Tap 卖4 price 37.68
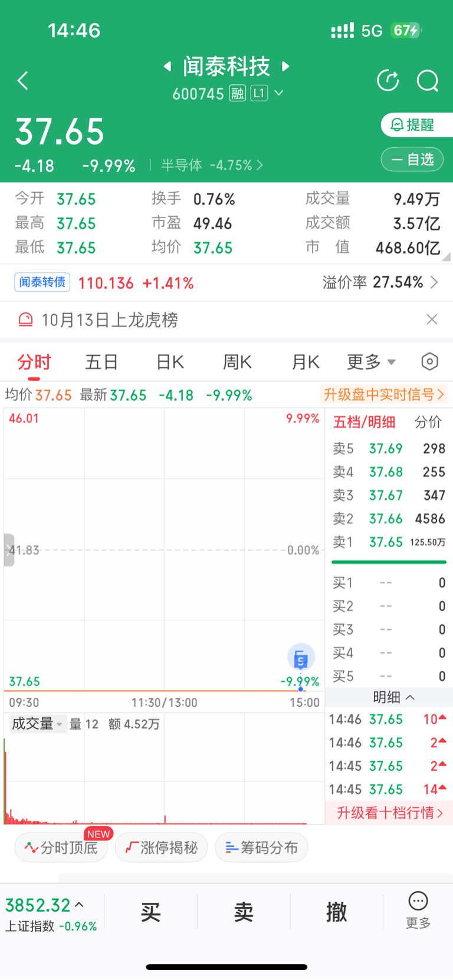 tap(386, 472)
